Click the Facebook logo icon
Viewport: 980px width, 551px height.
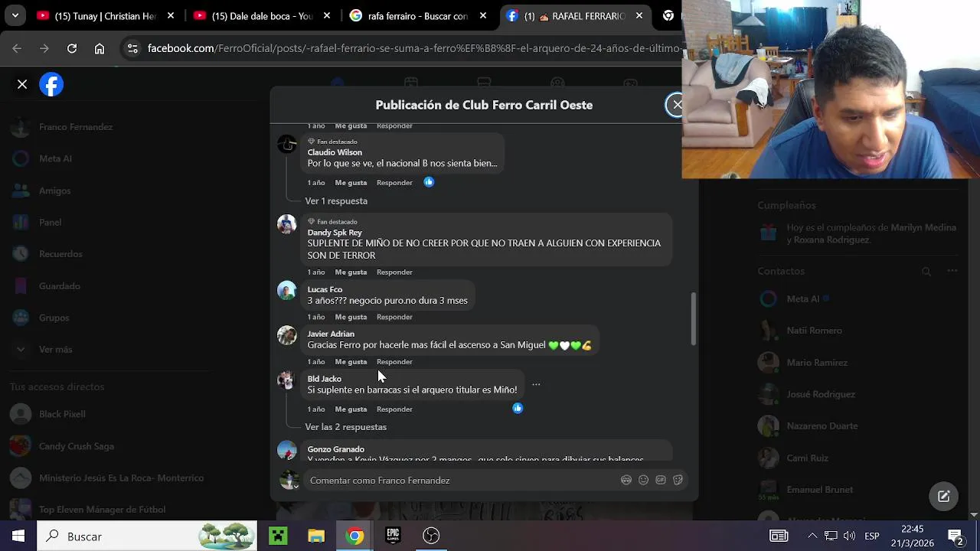[51, 84]
